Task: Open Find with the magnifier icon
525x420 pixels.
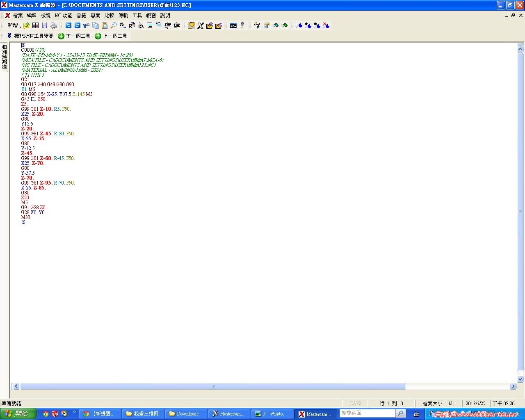Action: (114, 25)
